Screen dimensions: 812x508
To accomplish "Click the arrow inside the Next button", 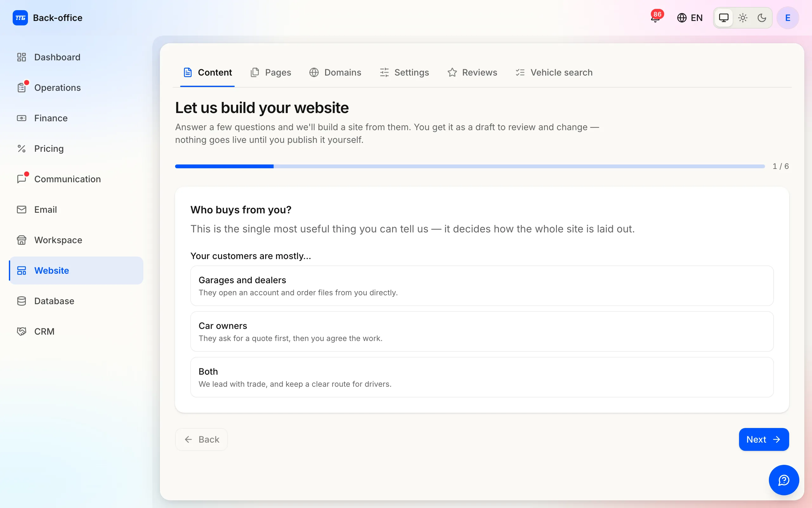I will [x=776, y=439].
